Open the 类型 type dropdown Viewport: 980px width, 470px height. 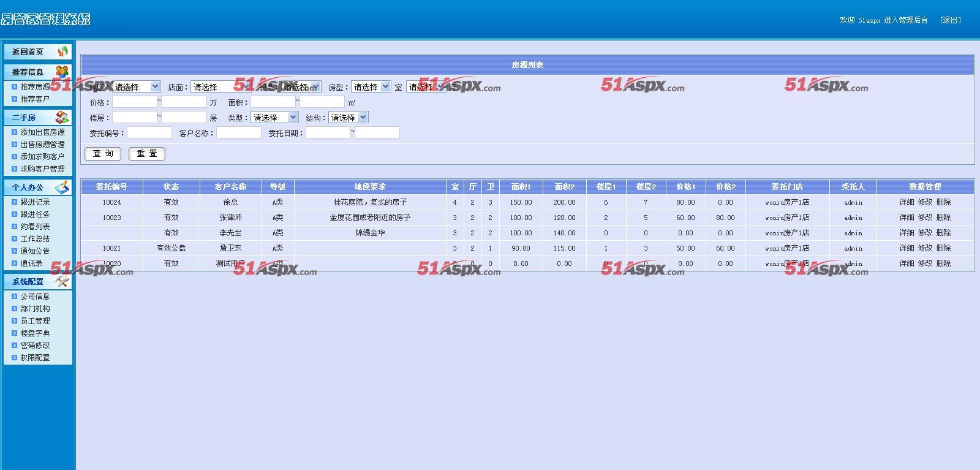pos(274,117)
